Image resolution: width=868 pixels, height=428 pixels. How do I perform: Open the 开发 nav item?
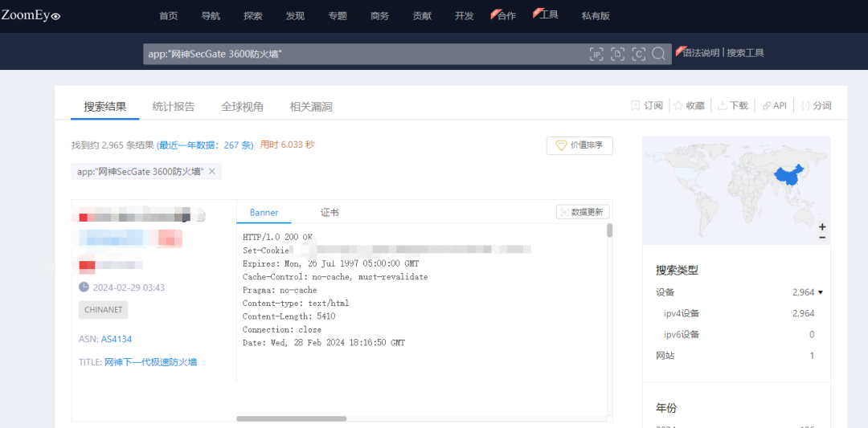click(465, 16)
